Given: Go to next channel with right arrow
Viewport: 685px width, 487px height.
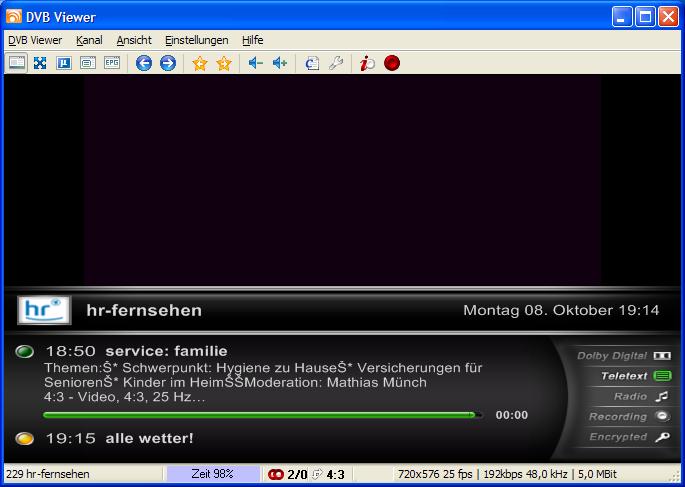Looking at the screenshot, I should pos(168,63).
